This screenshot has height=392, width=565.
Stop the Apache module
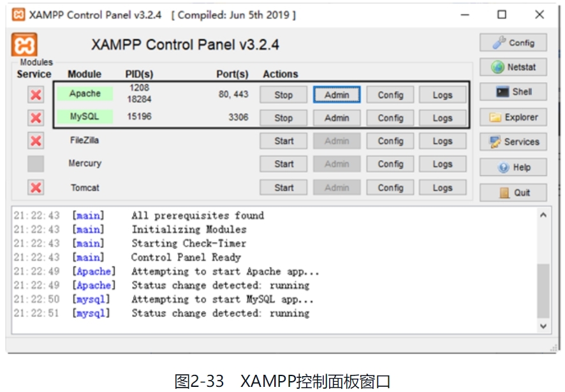283,95
